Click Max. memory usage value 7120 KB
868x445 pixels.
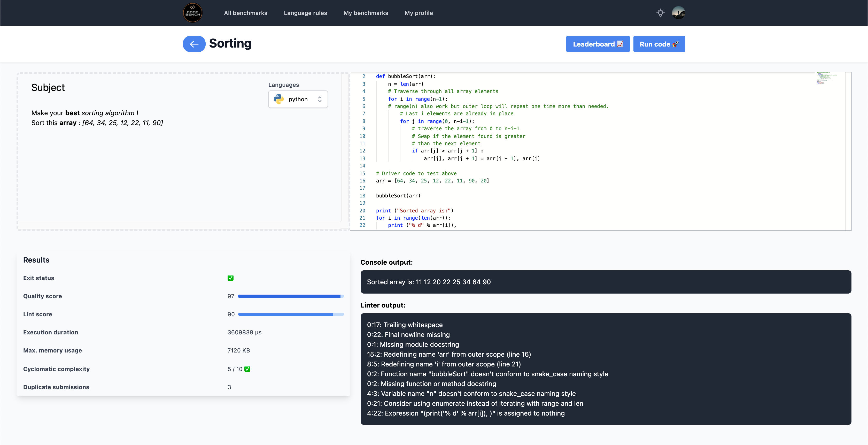tap(238, 350)
